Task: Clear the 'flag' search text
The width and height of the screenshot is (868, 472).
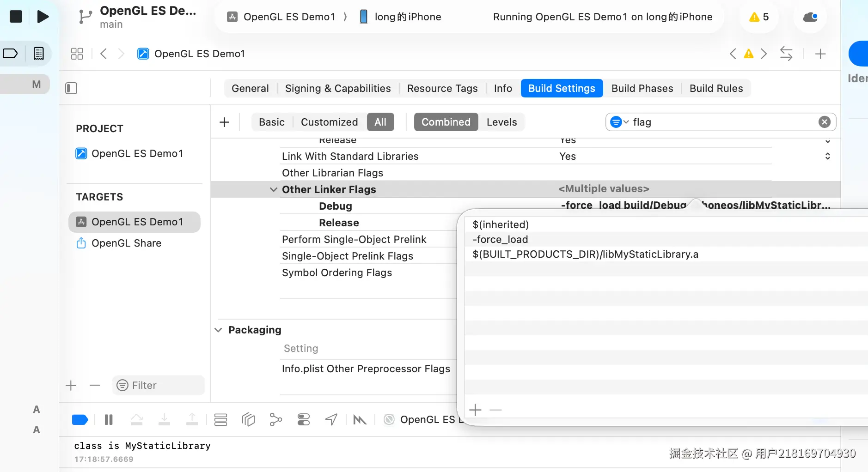Action: pyautogui.click(x=824, y=122)
